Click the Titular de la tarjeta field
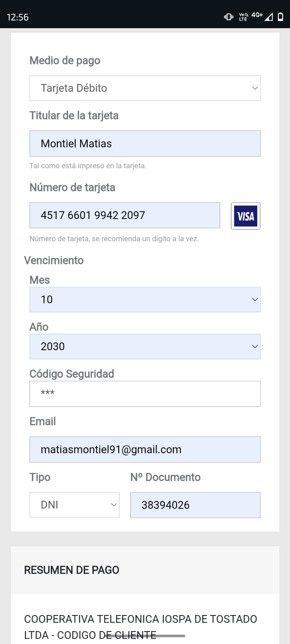Viewport: 290px width, 644px height. tap(145, 144)
